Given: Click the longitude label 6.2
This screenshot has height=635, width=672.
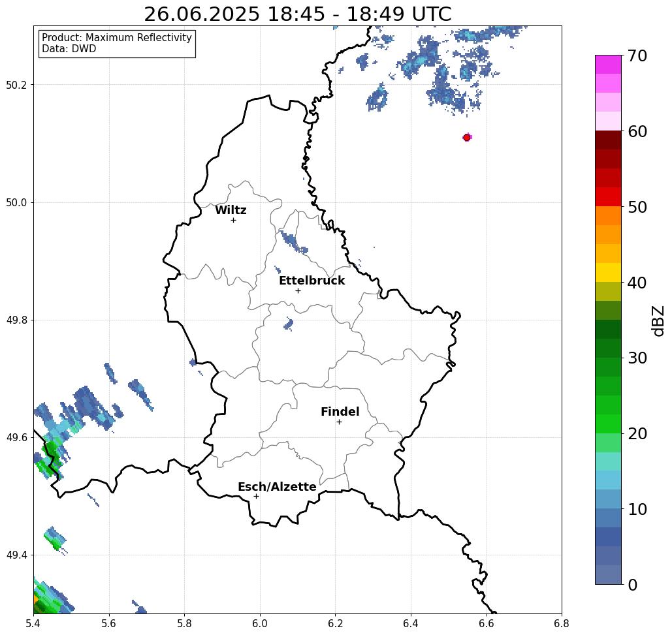Looking at the screenshot, I should (x=335, y=624).
